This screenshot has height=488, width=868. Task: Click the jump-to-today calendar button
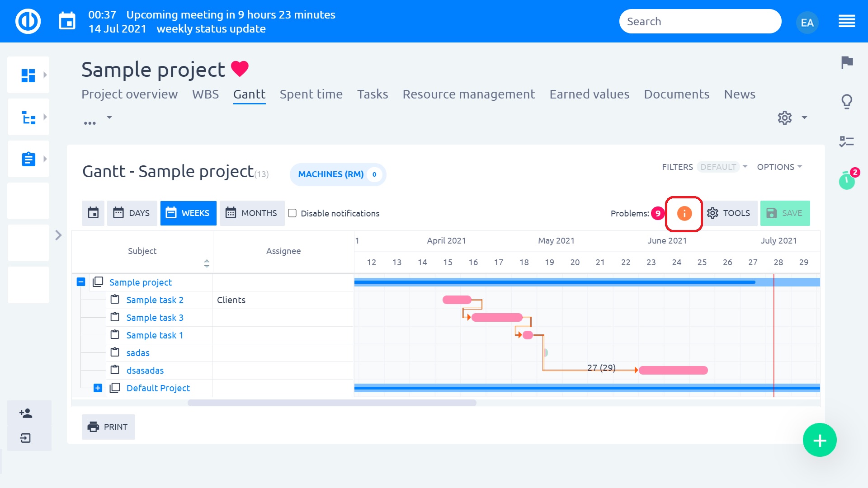click(x=93, y=213)
